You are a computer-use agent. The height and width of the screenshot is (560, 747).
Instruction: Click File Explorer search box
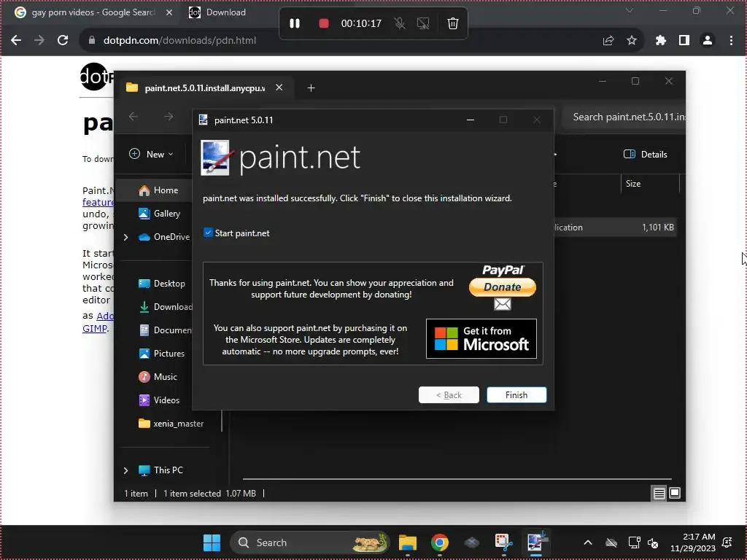click(624, 117)
